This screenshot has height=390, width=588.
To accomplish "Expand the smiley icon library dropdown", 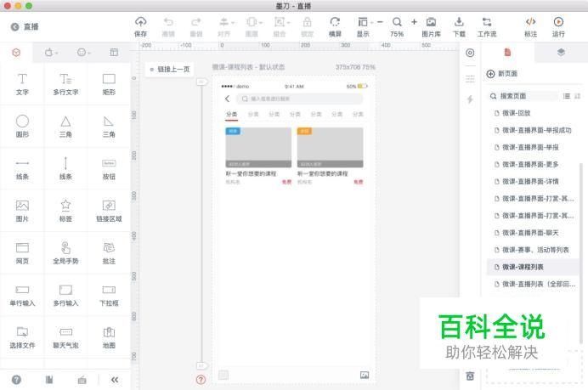I will click(83, 53).
